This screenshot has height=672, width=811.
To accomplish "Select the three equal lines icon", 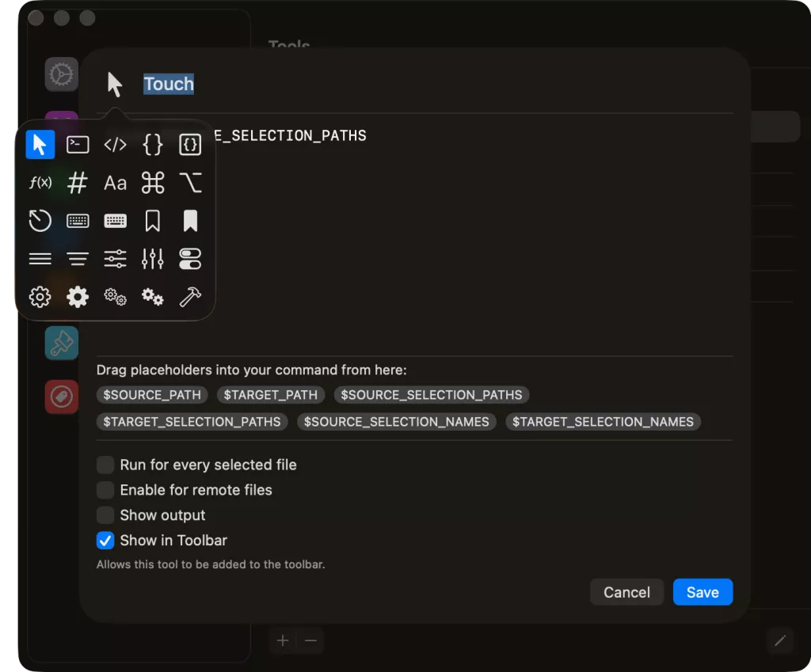I will coord(40,259).
